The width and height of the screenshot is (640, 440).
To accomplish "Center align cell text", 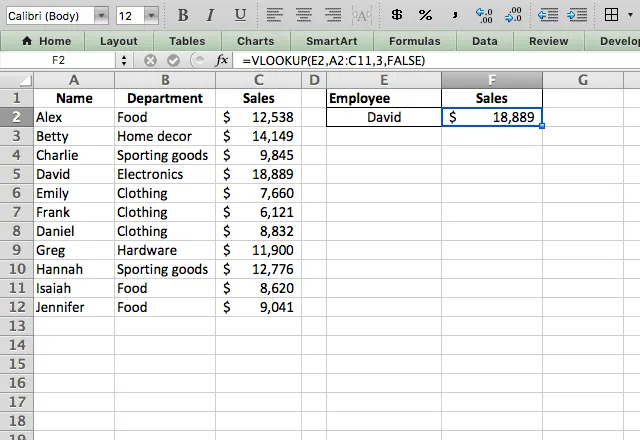I will point(304,15).
